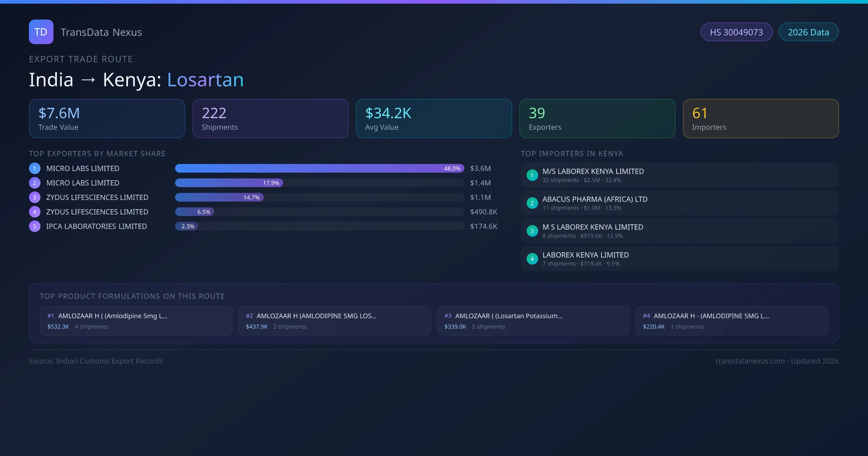Viewport: 868px width, 456px height.
Task: Click green rank 2 Abacus Pharma badge
Action: tap(532, 203)
